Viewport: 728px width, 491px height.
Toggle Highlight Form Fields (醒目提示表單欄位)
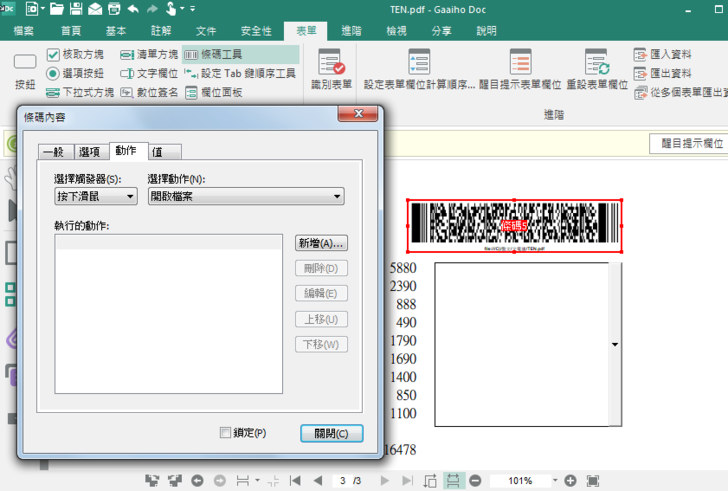point(520,69)
